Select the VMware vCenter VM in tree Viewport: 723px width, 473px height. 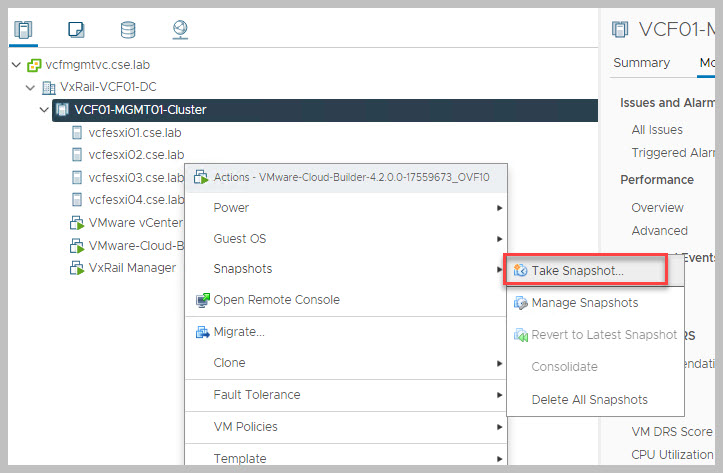pos(136,223)
